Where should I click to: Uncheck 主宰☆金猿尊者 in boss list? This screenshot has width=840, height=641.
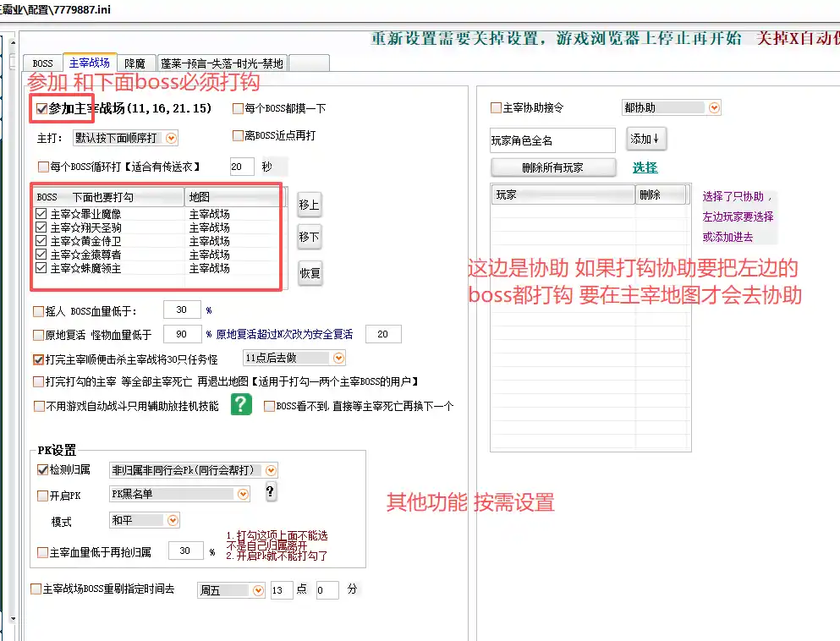pos(41,255)
